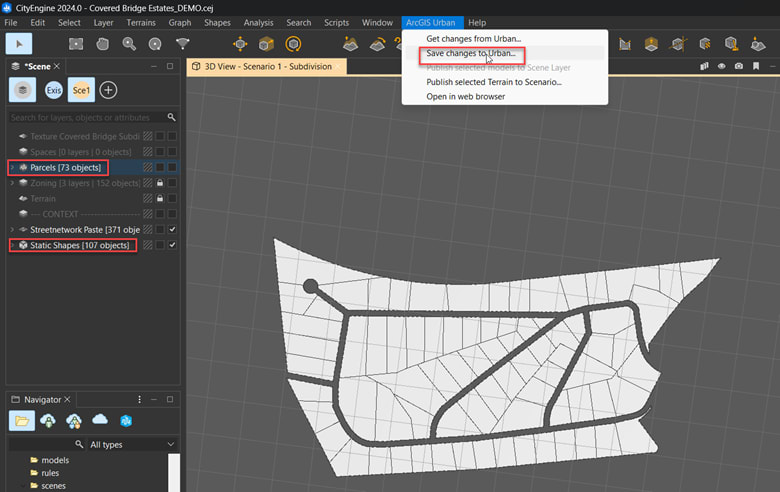Select the Terrain layer
This screenshot has height=492, width=780.
pyautogui.click(x=43, y=198)
